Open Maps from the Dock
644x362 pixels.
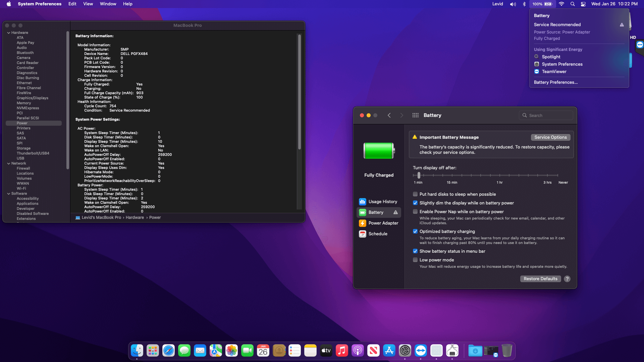pyautogui.click(x=216, y=351)
